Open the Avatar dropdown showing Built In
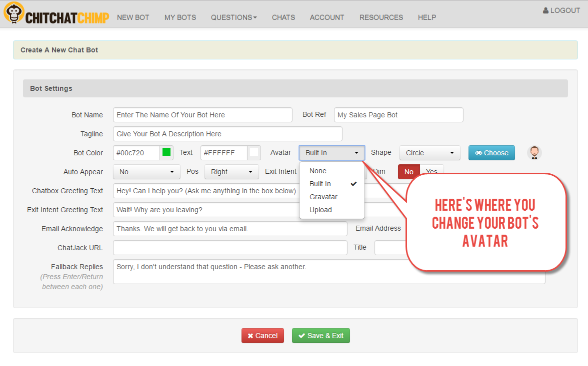Image resolution: width=588 pixels, height=366 pixels. pyautogui.click(x=332, y=153)
